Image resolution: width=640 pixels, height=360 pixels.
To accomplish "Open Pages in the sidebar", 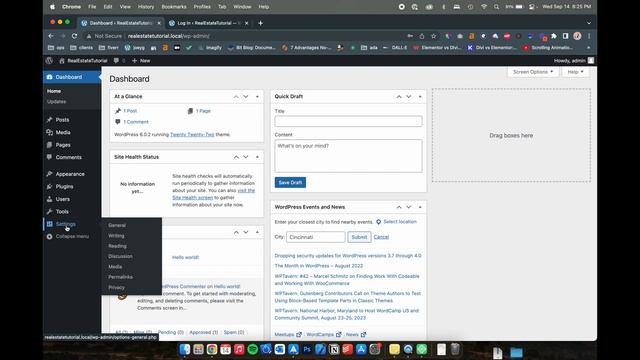I will coord(63,145).
